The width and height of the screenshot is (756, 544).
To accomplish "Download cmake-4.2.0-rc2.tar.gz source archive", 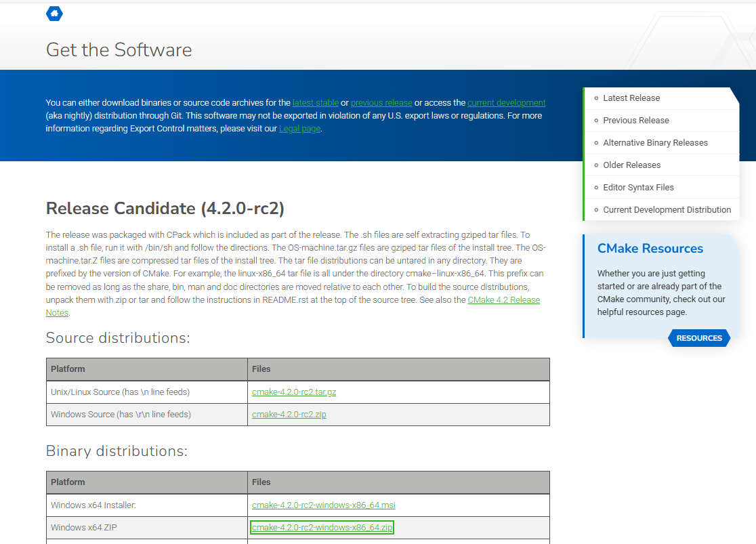I will click(294, 392).
